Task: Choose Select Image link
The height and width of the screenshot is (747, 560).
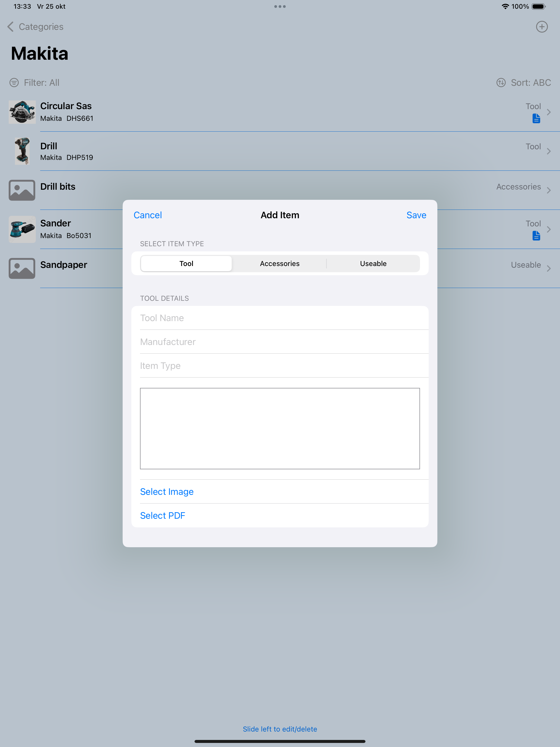Action: point(167,492)
